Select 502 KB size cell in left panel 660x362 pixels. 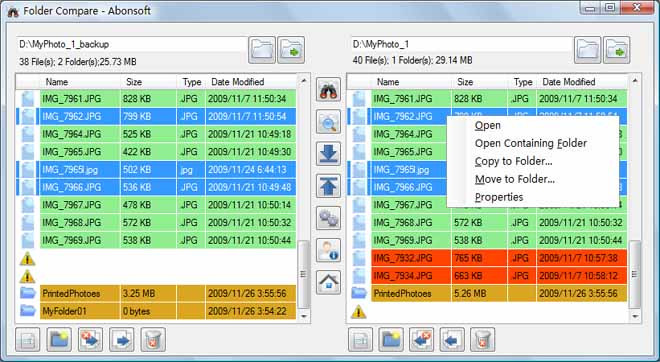[x=149, y=170]
